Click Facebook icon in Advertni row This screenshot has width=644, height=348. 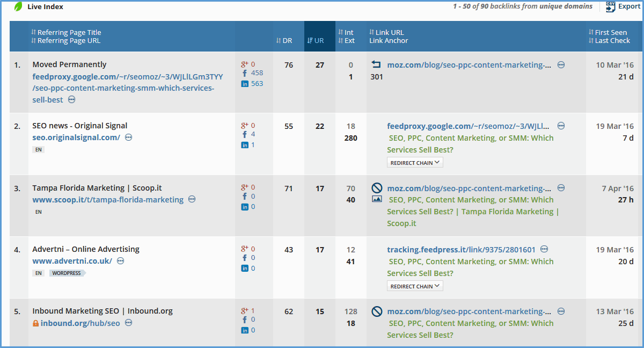245,258
